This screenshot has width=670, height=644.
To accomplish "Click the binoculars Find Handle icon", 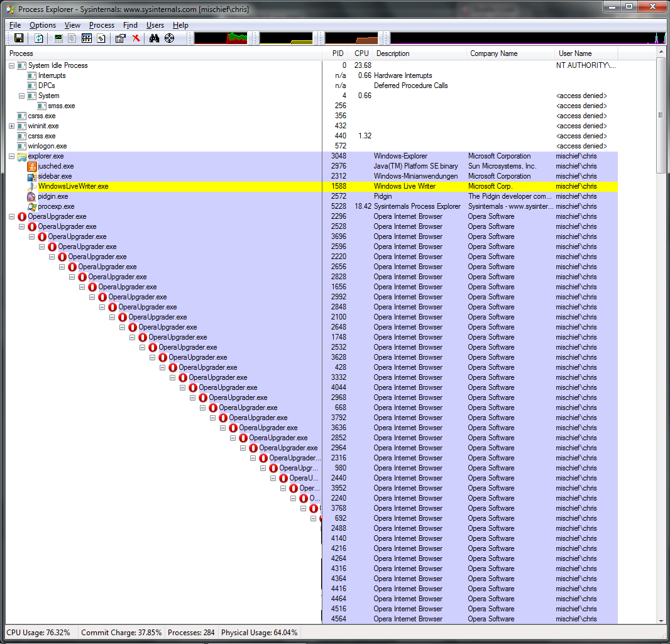I will (154, 38).
